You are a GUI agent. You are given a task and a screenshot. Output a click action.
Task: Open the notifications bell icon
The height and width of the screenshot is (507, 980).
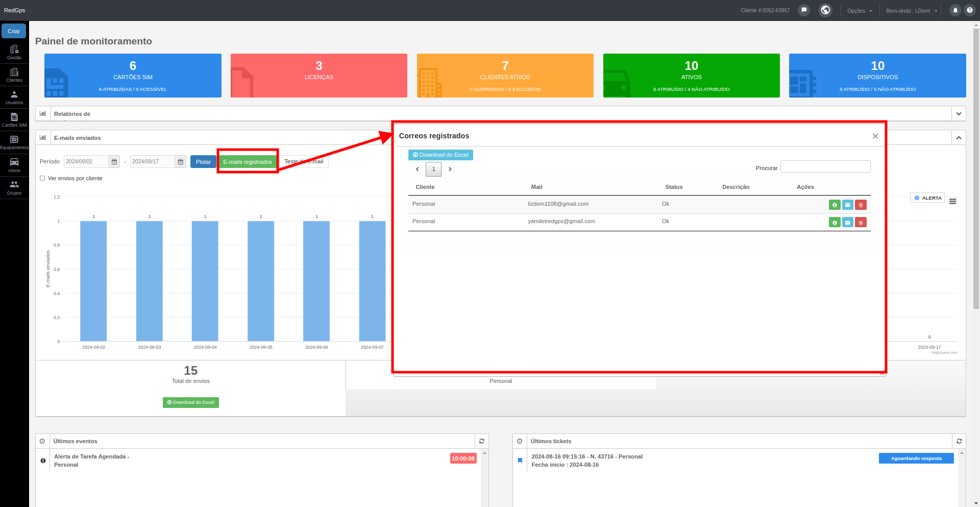955,10
